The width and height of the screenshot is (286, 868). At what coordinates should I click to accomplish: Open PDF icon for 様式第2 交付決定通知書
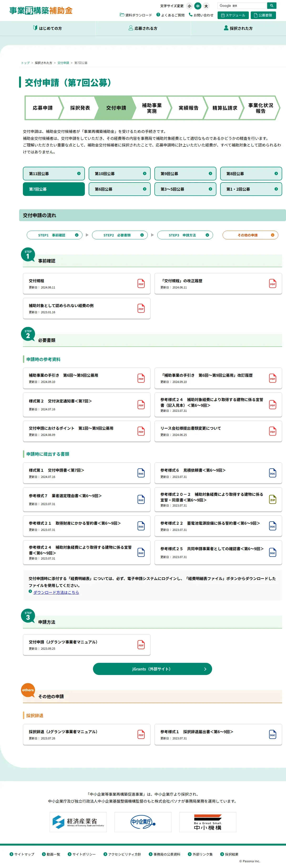(141, 405)
